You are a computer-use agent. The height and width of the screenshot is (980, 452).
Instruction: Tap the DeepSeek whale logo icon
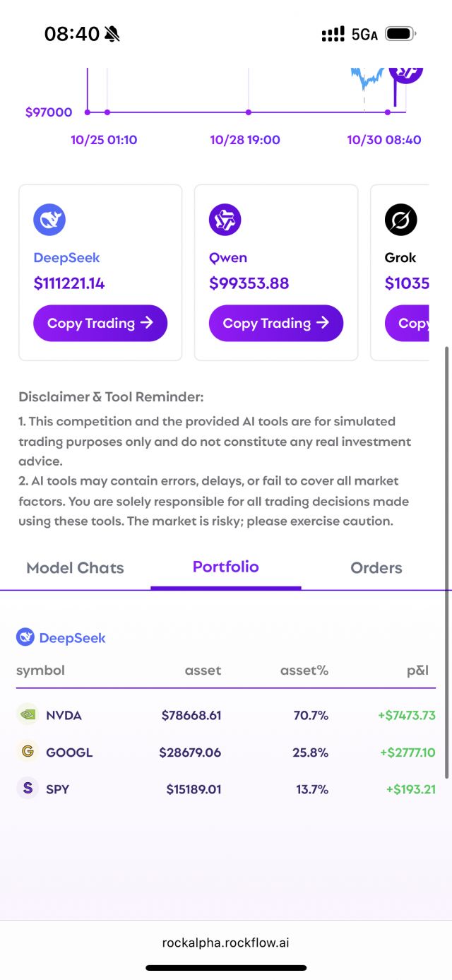coord(49,220)
